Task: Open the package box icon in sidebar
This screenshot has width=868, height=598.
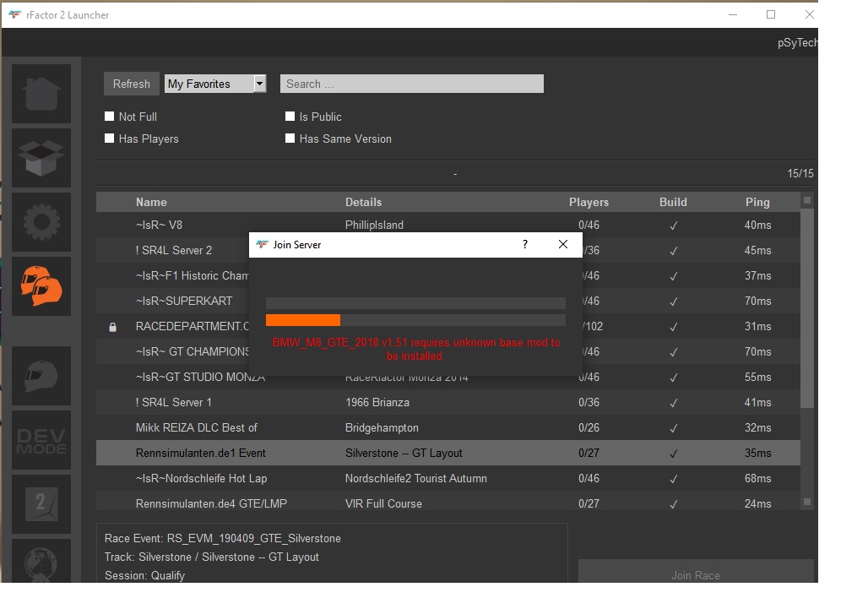Action: (x=41, y=158)
